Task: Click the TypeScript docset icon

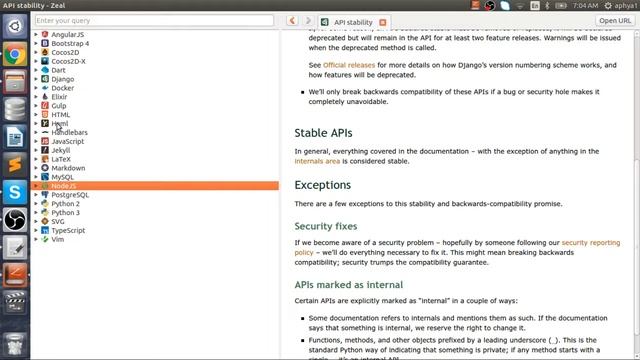Action: click(x=45, y=230)
